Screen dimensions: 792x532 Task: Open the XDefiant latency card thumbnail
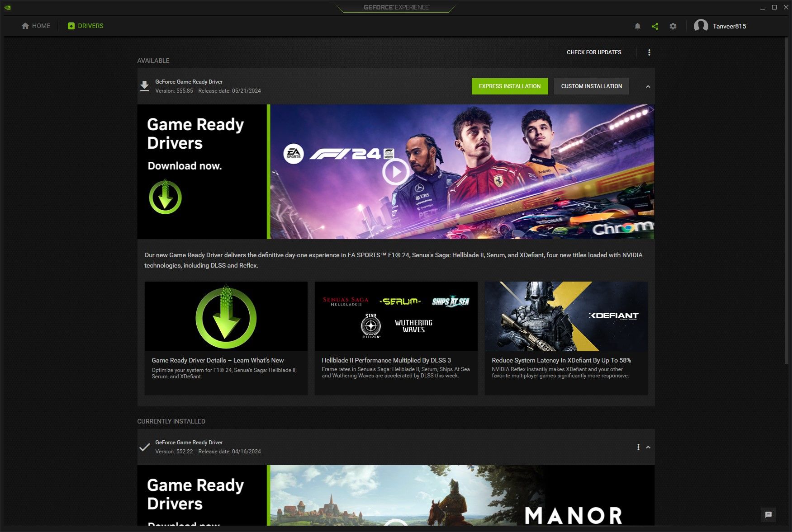566,316
